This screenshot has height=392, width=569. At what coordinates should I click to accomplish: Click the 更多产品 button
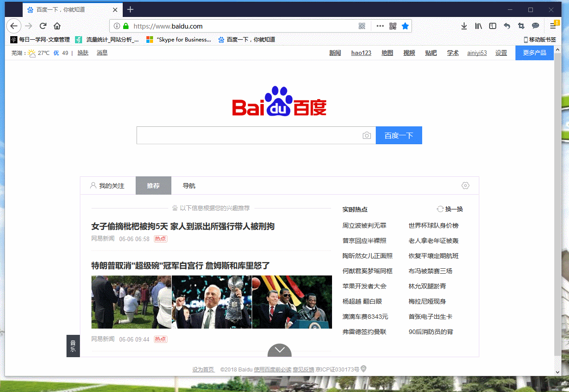[x=535, y=53]
